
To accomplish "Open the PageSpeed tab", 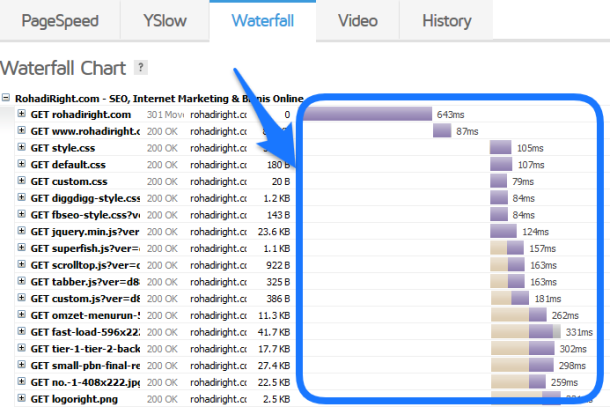I will pos(60,21).
